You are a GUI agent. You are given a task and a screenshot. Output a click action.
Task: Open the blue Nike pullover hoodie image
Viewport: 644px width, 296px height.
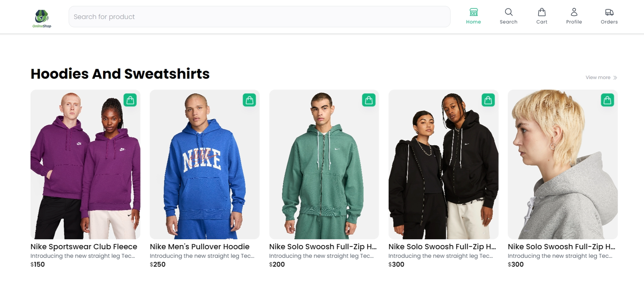pos(205,164)
